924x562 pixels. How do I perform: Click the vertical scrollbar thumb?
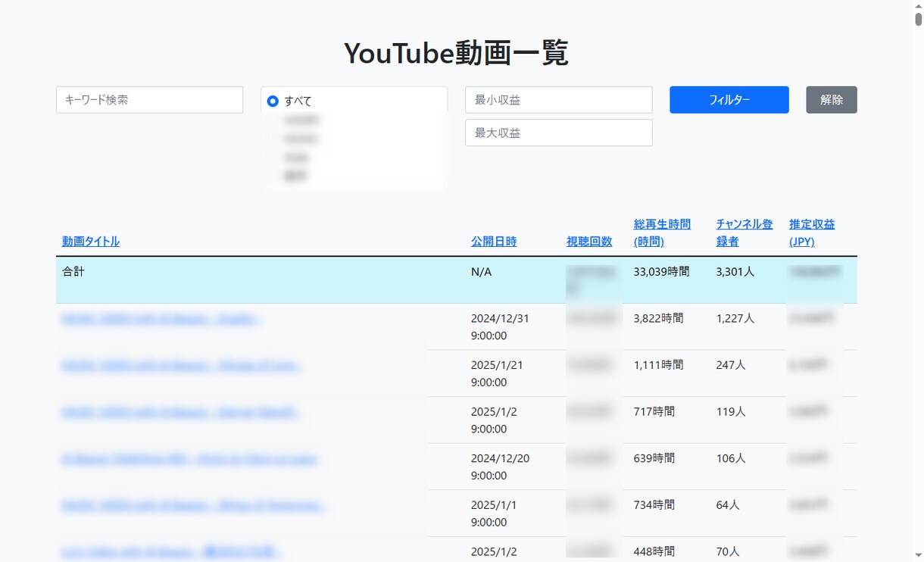(x=918, y=19)
